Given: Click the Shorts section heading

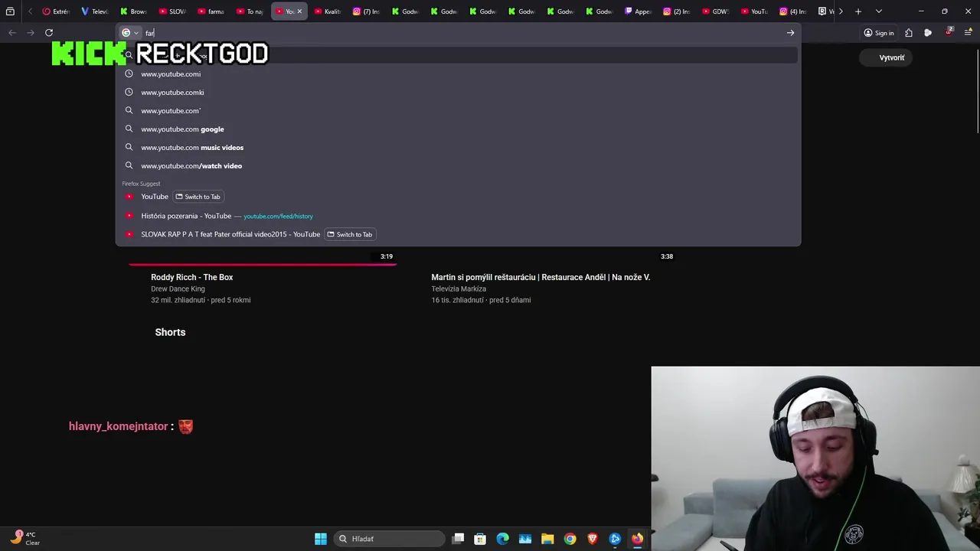Looking at the screenshot, I should coord(170,332).
